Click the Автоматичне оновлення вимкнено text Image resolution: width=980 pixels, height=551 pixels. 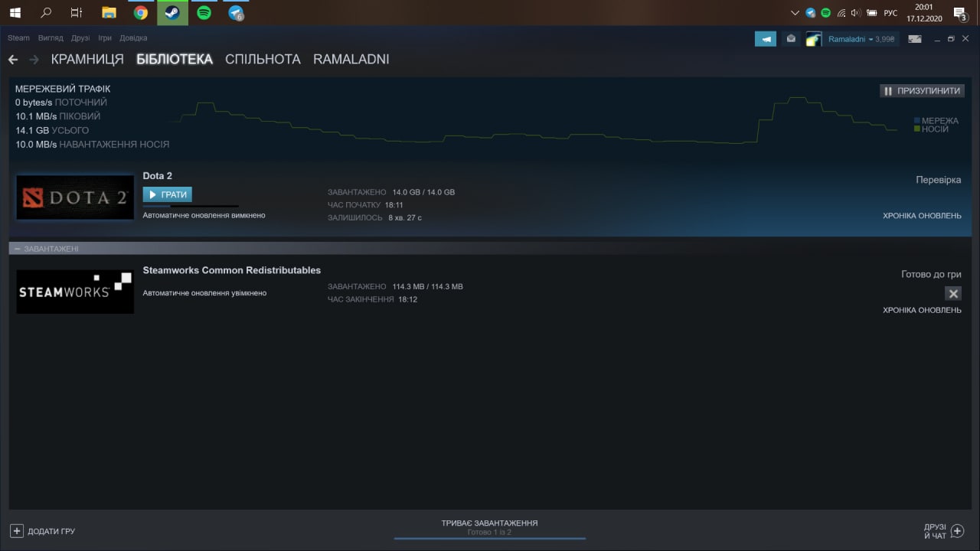click(204, 216)
